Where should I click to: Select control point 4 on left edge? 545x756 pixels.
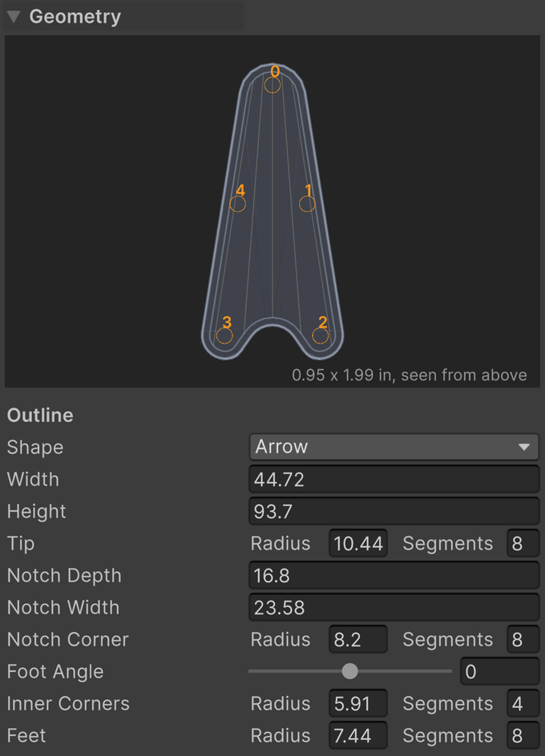pyautogui.click(x=237, y=203)
